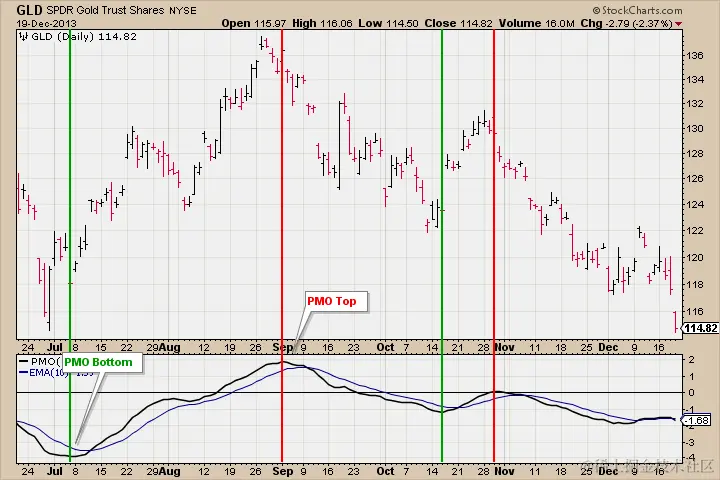Click the 128 price axis label
This screenshot has height=480, width=720.
tap(695, 153)
